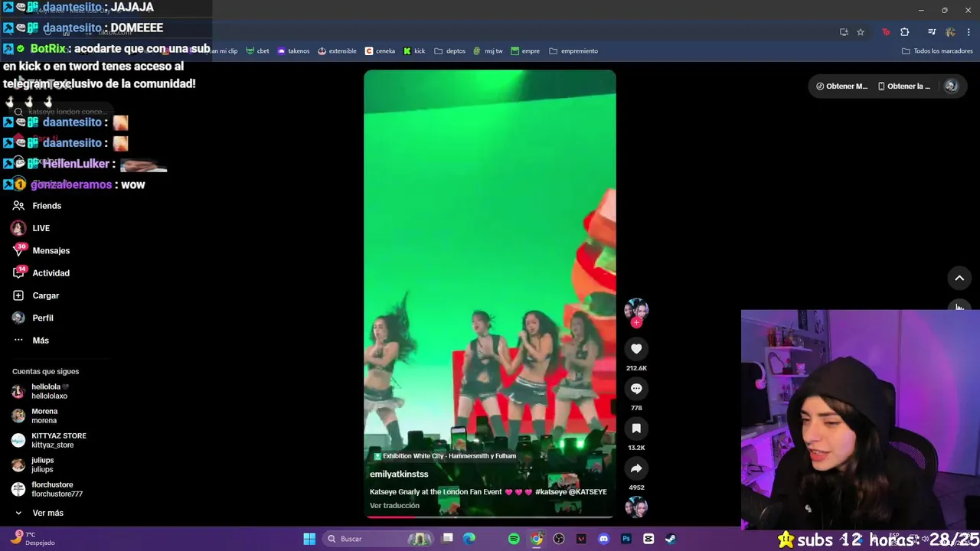Image resolution: width=980 pixels, height=551 pixels.
Task: Expand the deptos bookmark folder
Action: [x=450, y=51]
